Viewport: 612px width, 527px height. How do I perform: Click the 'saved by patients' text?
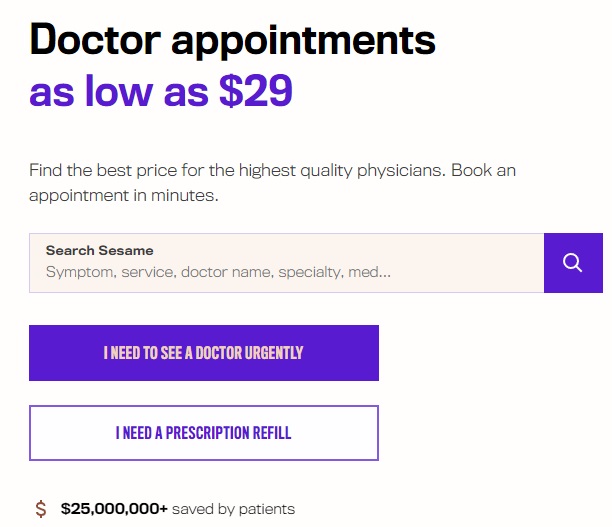point(233,509)
